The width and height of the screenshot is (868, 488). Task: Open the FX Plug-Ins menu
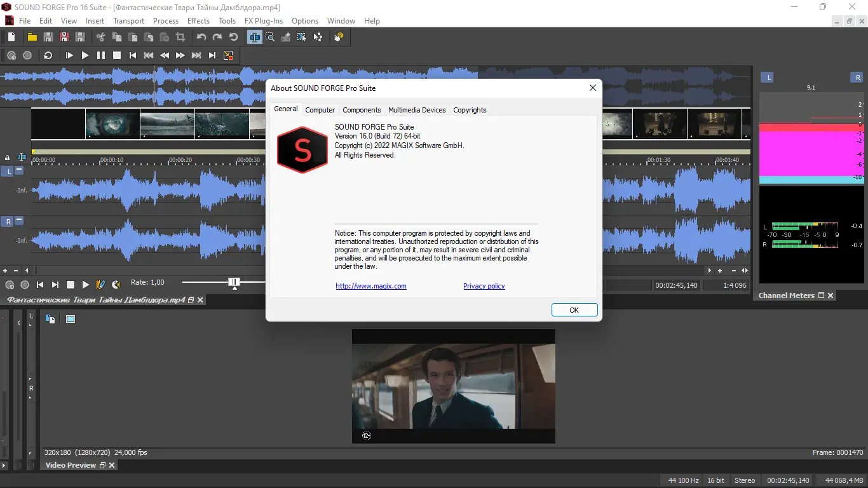coord(263,21)
